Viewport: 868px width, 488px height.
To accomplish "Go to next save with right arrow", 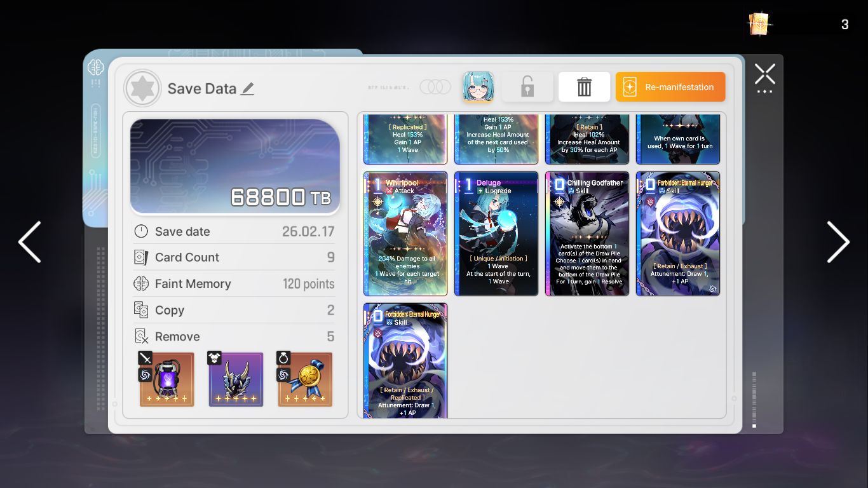I will 837,242.
